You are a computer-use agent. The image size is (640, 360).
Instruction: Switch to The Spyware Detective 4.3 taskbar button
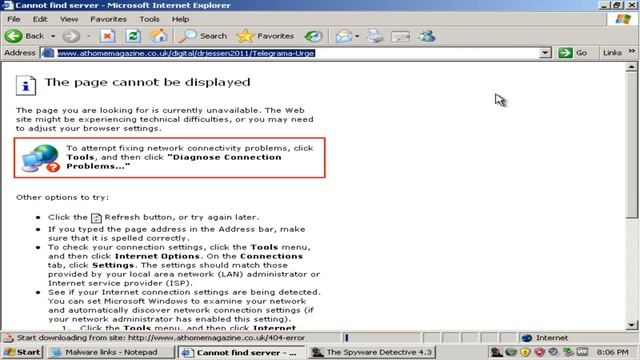pyautogui.click(x=372, y=352)
